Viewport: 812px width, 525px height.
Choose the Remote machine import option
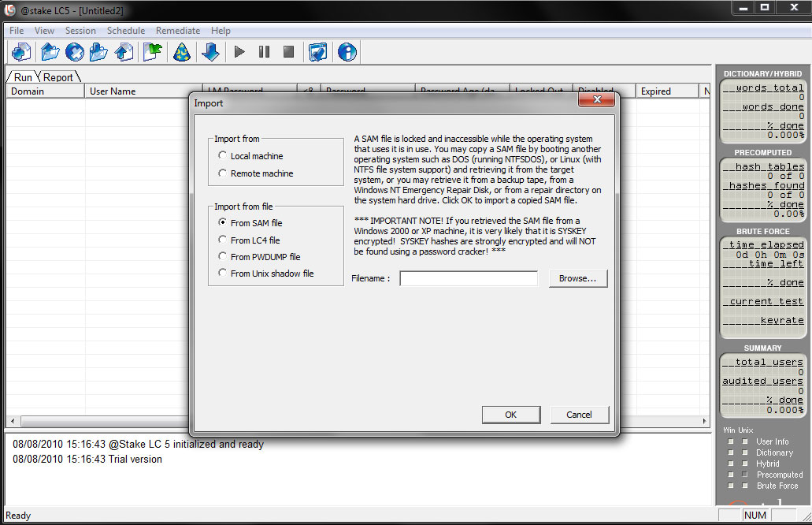(x=224, y=173)
